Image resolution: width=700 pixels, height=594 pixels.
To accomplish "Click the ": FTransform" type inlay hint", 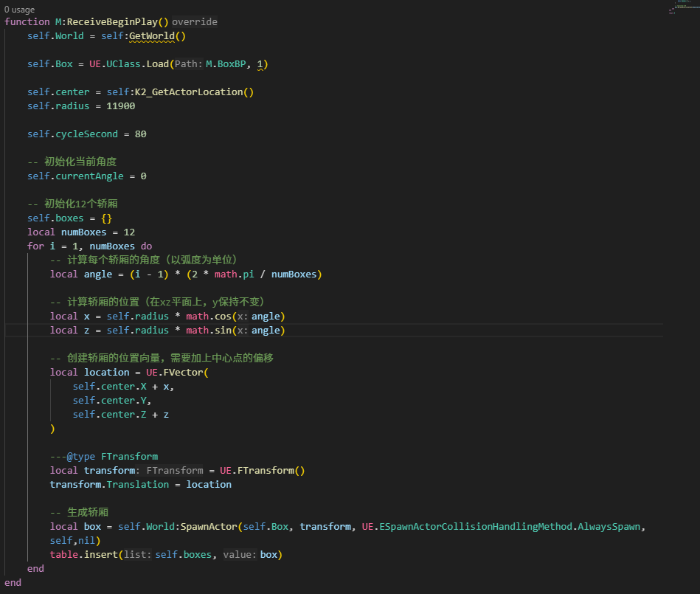I will pos(170,471).
